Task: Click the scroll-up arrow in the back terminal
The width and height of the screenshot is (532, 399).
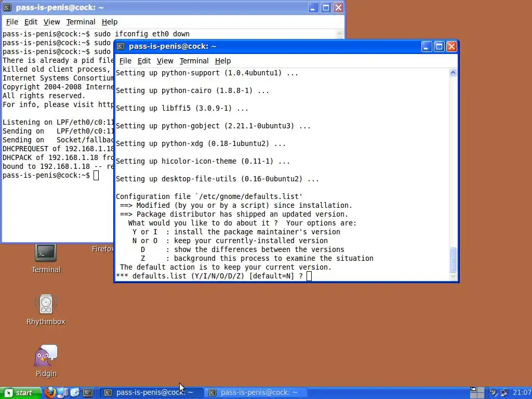Action: tap(340, 33)
